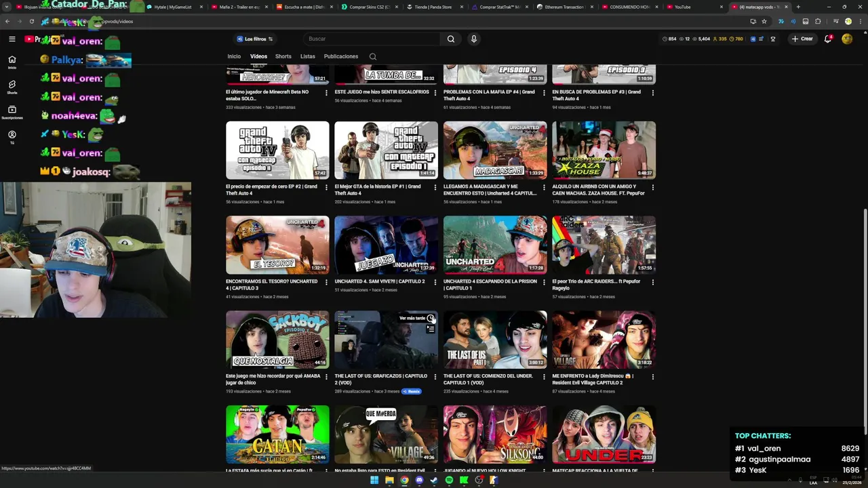This screenshot has height=488, width=868.
Task: Open the Sackboy Que Nostalgia thumbnail
Action: pos(277,340)
